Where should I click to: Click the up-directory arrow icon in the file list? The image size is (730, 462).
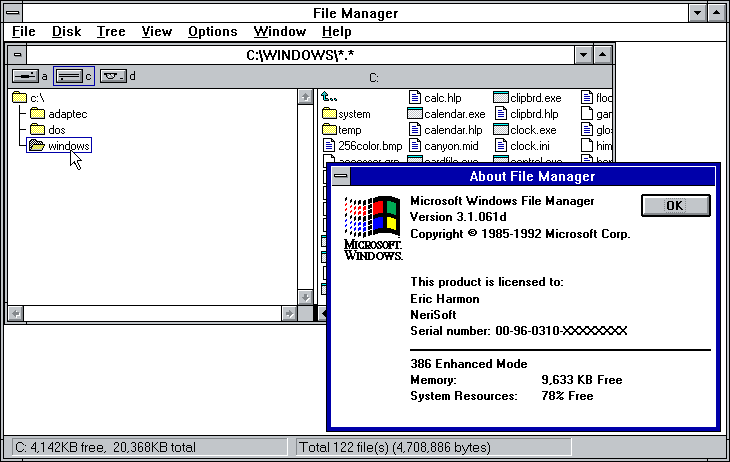point(329,97)
